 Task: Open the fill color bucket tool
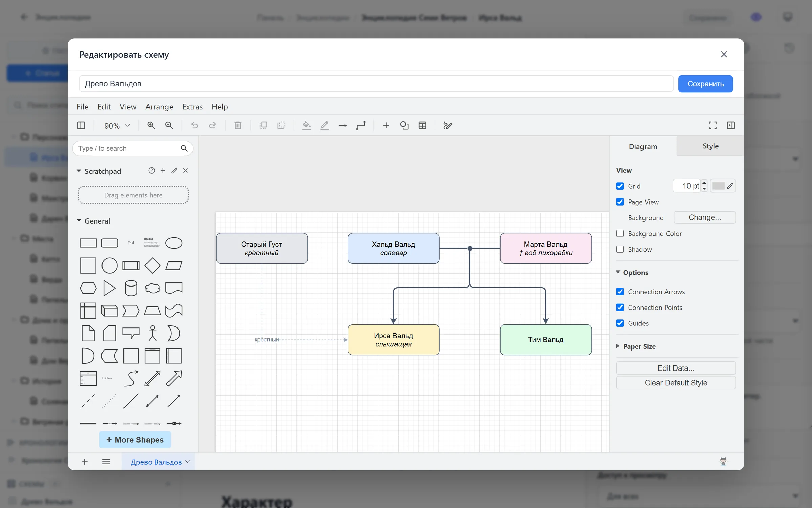click(307, 125)
